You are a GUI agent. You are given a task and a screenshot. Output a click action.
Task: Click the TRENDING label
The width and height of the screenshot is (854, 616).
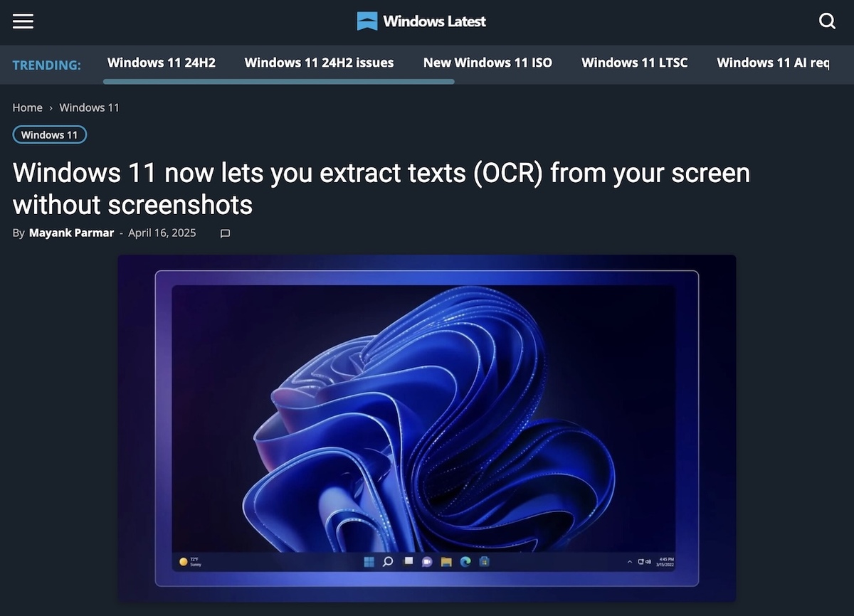coord(46,65)
